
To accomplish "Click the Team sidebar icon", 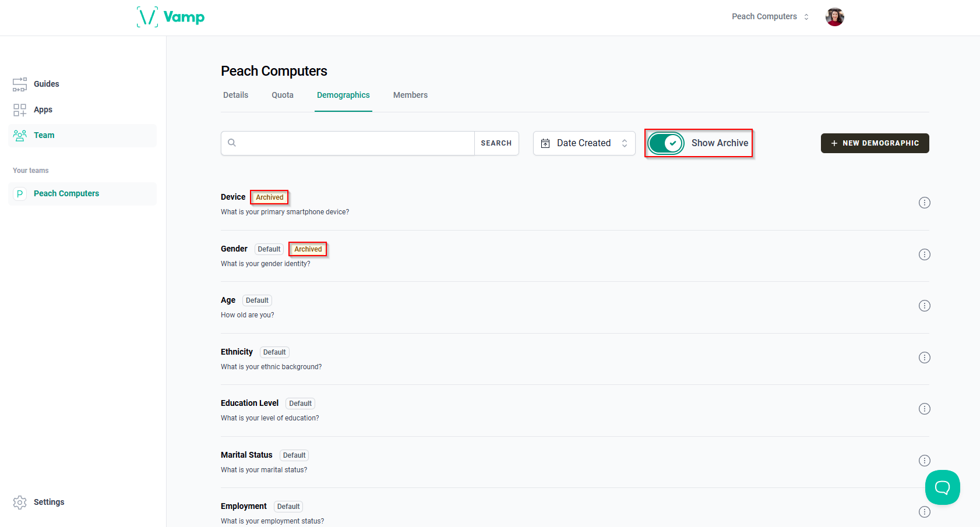I will point(20,136).
